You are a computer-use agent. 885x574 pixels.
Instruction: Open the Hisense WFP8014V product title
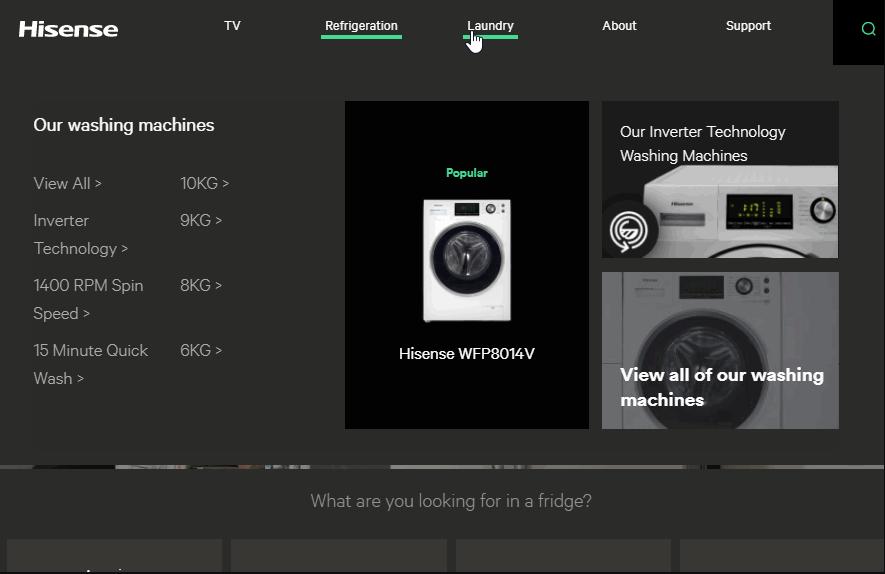pos(466,354)
